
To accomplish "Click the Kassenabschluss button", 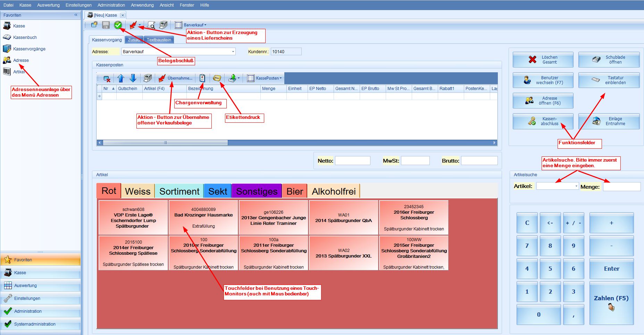I will click(543, 121).
